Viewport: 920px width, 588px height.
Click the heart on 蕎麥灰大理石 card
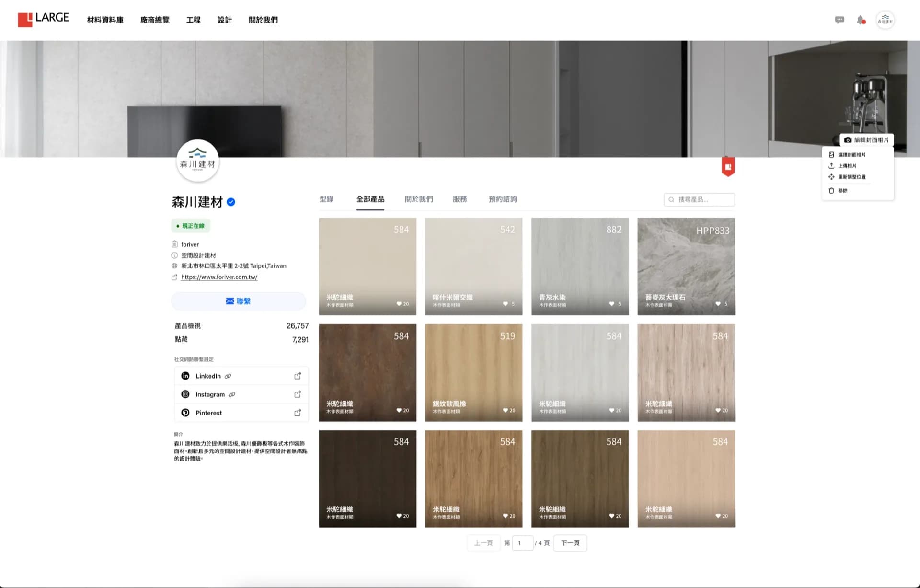point(718,304)
